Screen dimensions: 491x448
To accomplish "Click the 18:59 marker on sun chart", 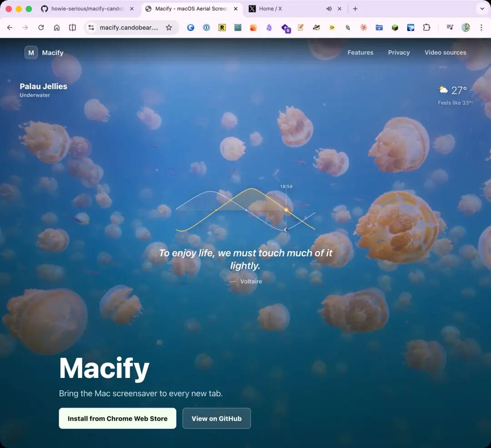I will point(286,186).
